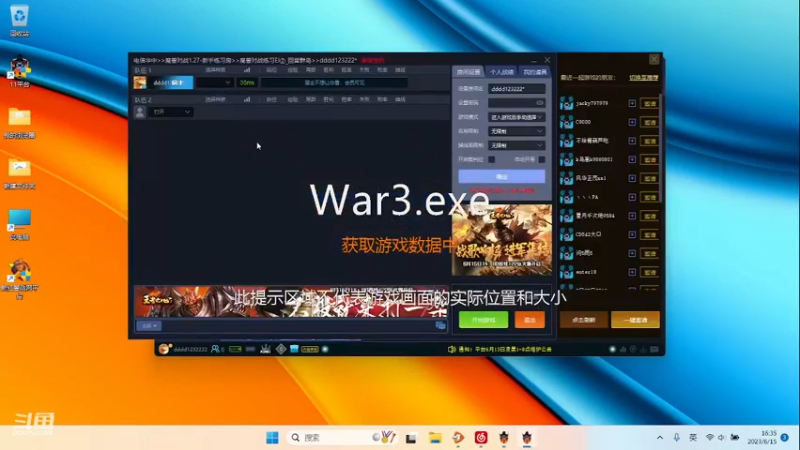Switch to the 房间设置 tab
800x450 pixels.
pos(468,72)
